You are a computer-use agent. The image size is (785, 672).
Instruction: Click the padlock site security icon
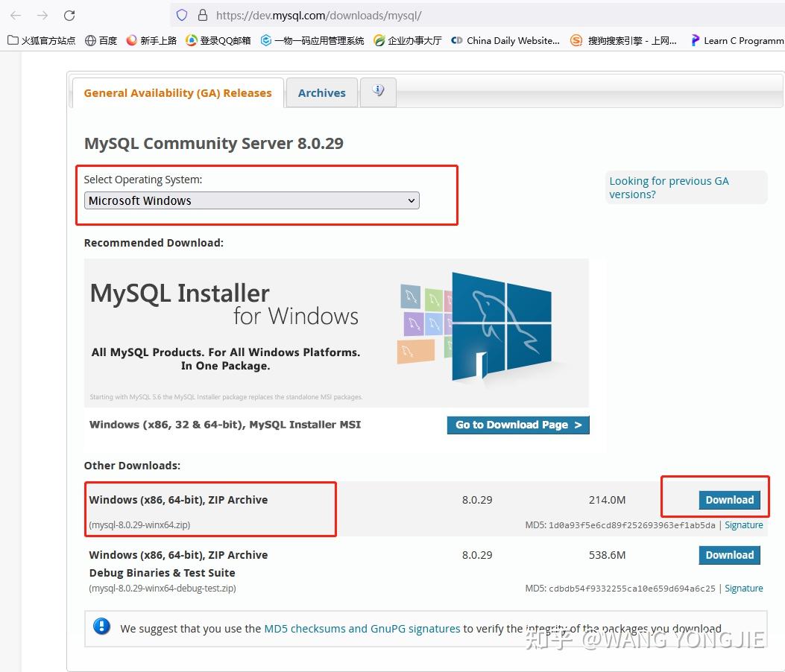(203, 15)
